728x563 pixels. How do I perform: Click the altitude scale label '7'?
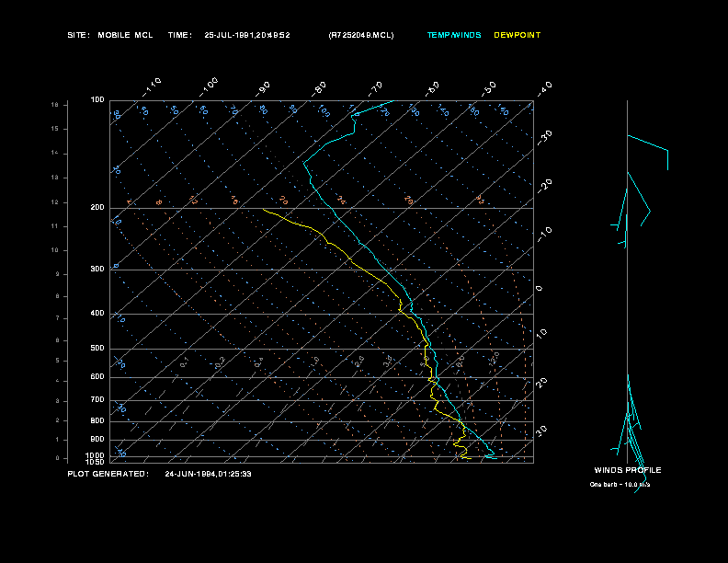[58, 318]
